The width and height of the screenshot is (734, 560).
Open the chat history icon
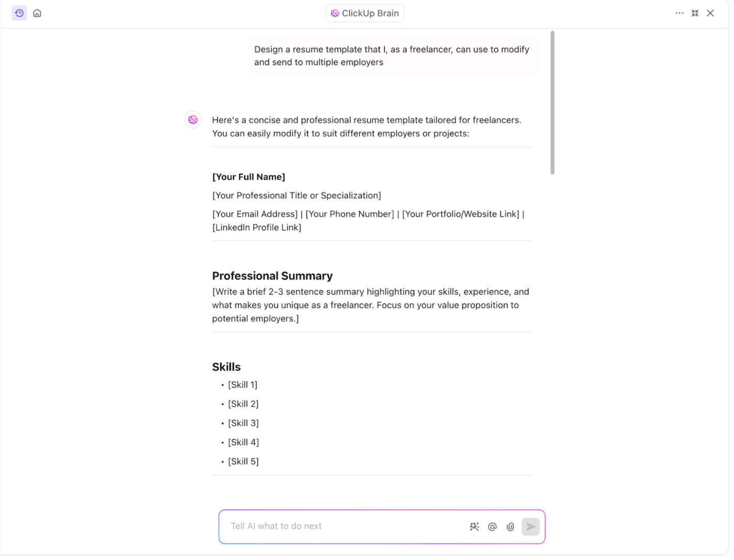pyautogui.click(x=19, y=13)
